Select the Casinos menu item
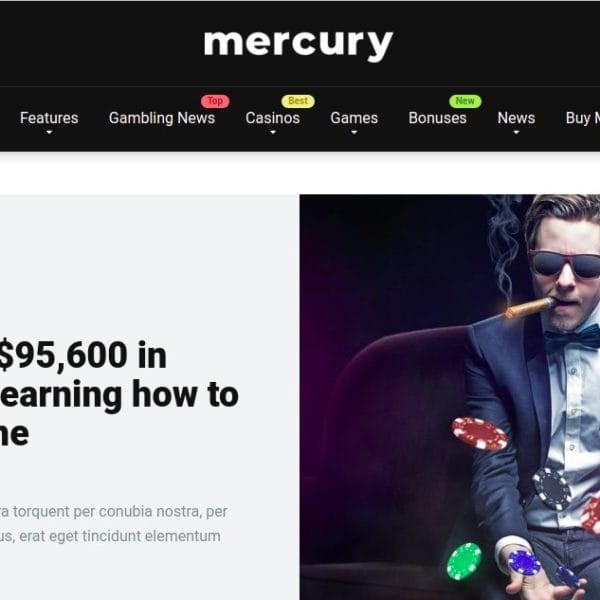Viewport: 600px width, 600px height. (x=272, y=118)
